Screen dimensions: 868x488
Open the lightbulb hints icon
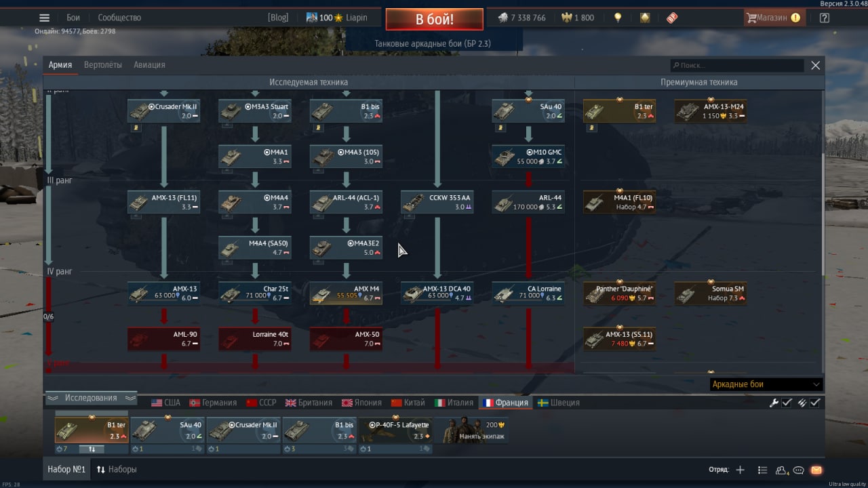pyautogui.click(x=618, y=18)
